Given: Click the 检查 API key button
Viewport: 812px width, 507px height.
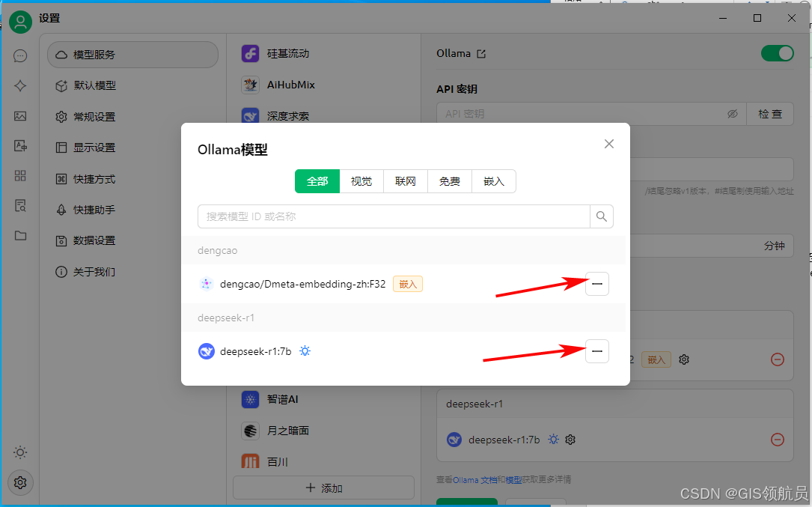Looking at the screenshot, I should pyautogui.click(x=770, y=114).
